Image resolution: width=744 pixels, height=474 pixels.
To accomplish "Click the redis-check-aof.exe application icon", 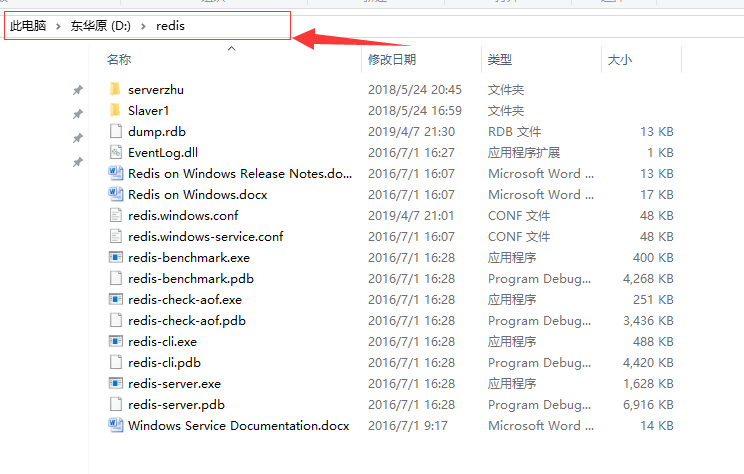I will point(116,299).
